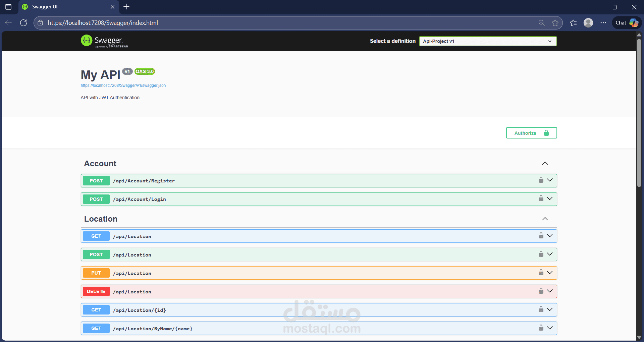
Task: Open the browser settings three-dot menu
Action: (603, 22)
